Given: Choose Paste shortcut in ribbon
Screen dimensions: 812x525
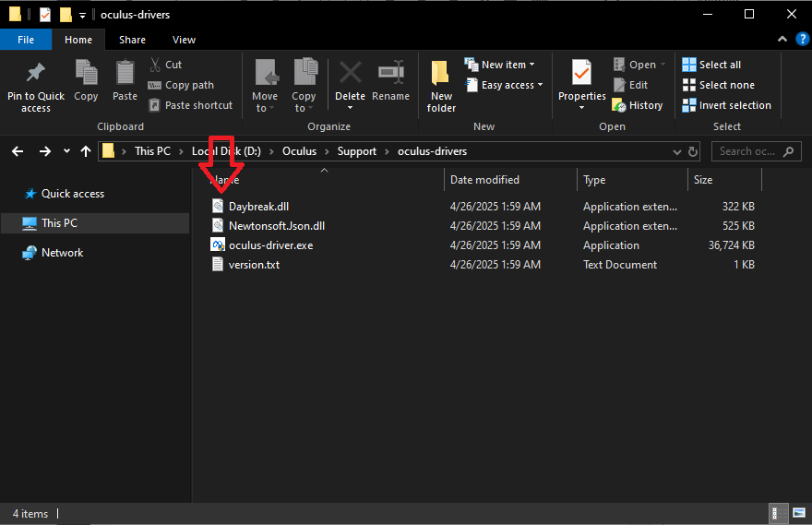Looking at the screenshot, I should tap(190, 105).
